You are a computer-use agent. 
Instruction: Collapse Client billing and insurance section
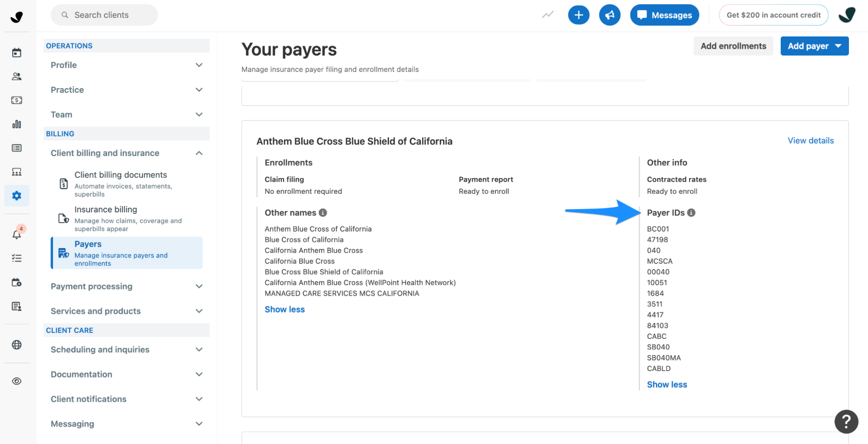126,153
